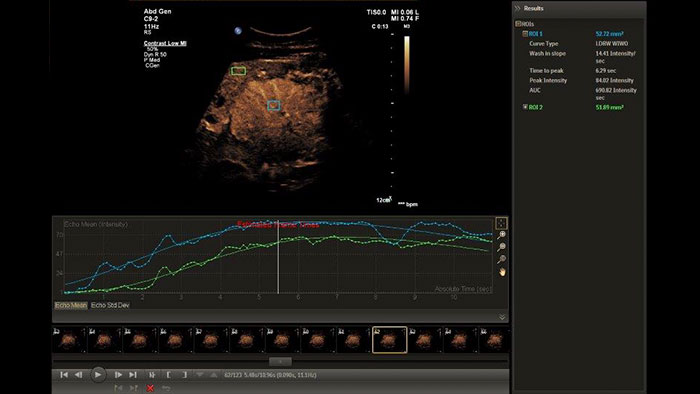The height and width of the screenshot is (394, 700).
Task: Jump to the last frame of the loop
Action: 133,375
